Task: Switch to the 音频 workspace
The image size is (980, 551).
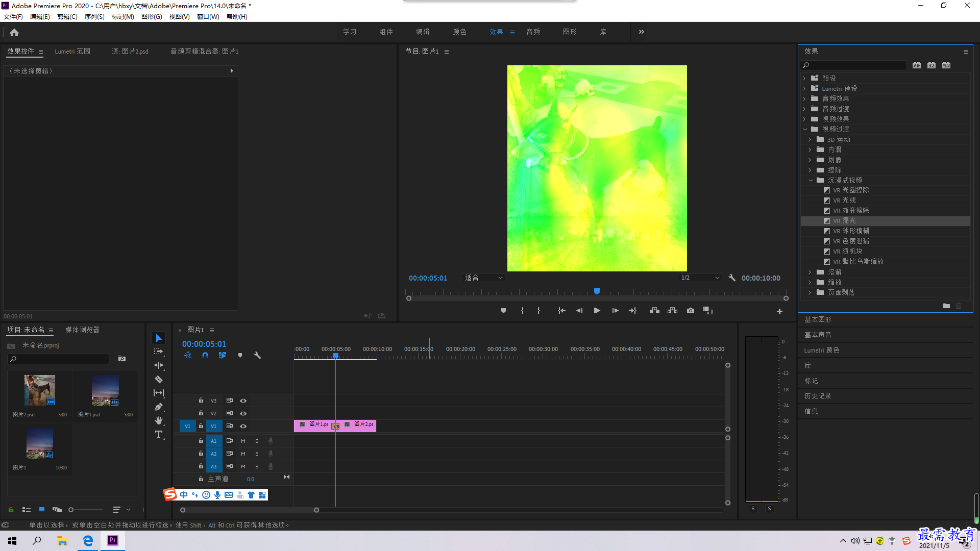Action: [x=533, y=32]
